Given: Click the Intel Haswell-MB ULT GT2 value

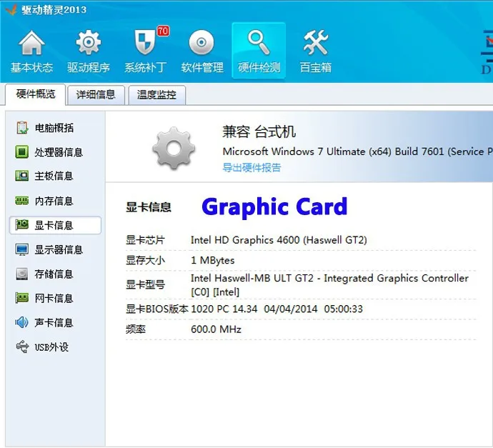Looking at the screenshot, I should click(x=329, y=285).
